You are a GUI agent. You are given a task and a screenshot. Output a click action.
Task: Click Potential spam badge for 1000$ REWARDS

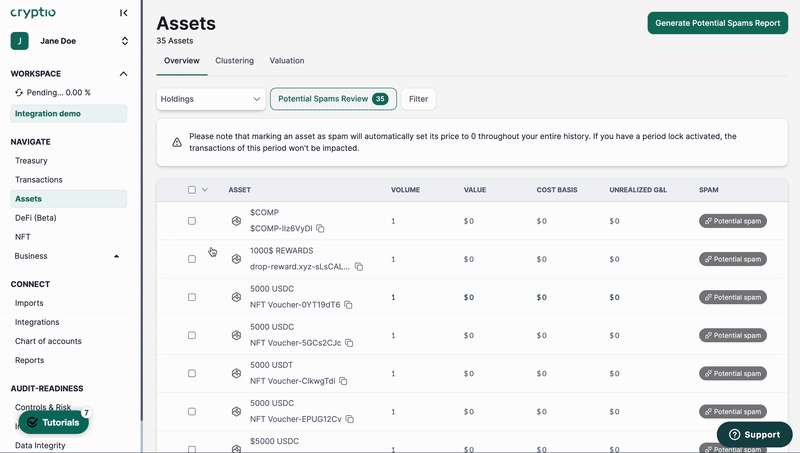733,259
